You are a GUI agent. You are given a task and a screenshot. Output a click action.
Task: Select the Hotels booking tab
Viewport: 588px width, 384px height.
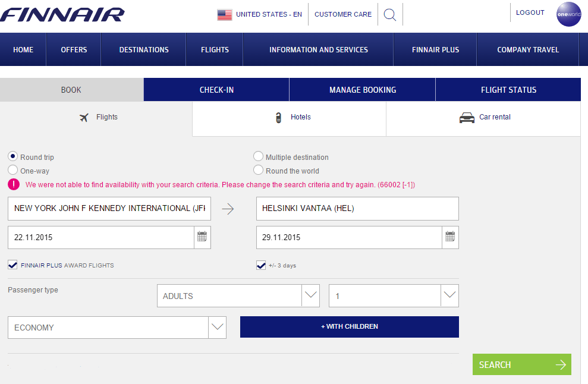point(289,118)
